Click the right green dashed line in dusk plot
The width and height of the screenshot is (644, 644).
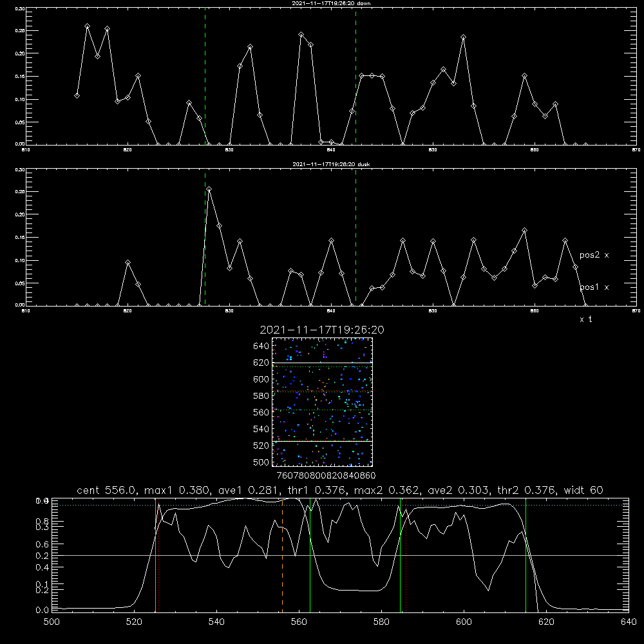pos(355,238)
